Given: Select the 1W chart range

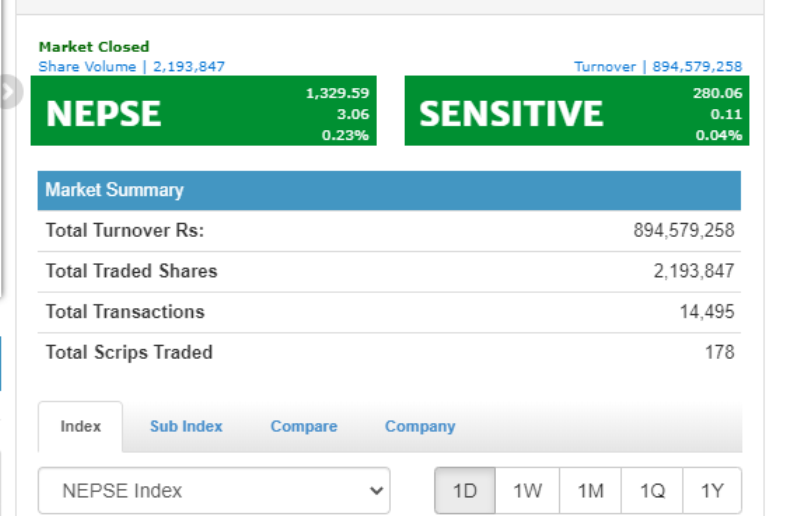Looking at the screenshot, I should [x=527, y=491].
